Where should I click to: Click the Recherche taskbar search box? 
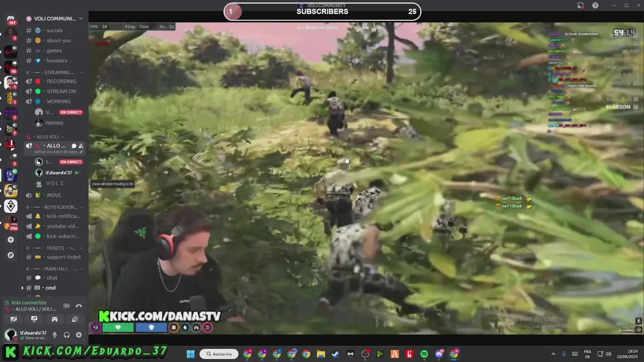pos(219,354)
